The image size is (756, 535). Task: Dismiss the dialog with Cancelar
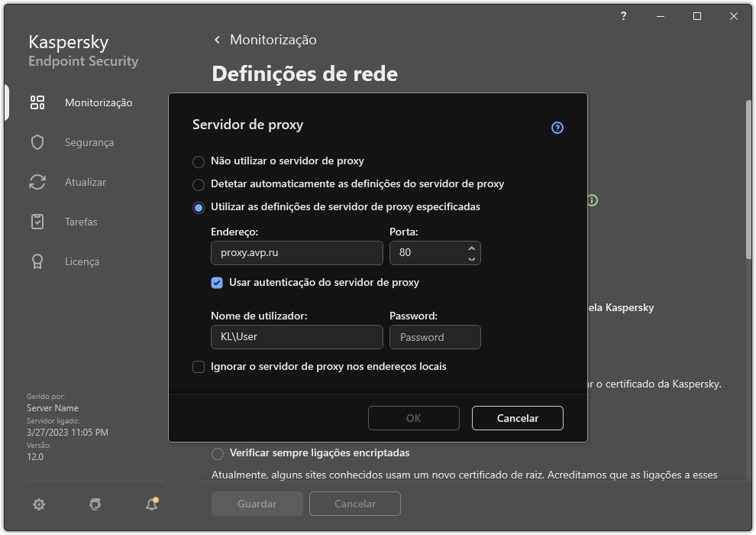[x=517, y=418]
